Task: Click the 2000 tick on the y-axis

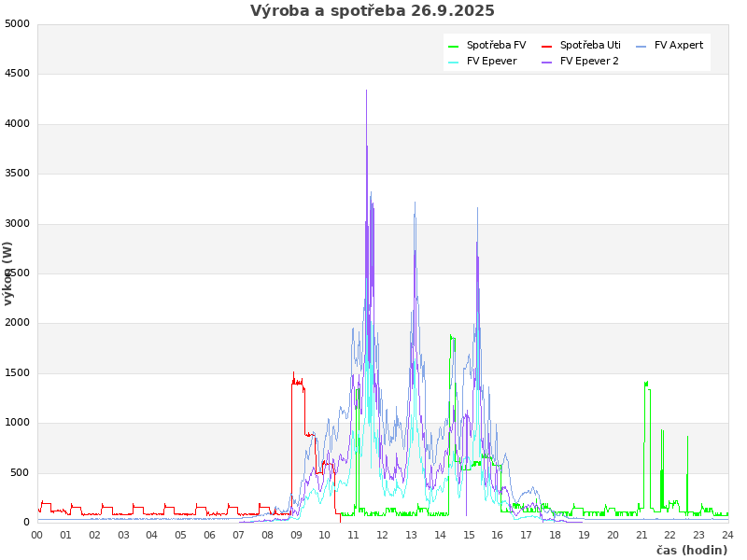Action: (18, 323)
